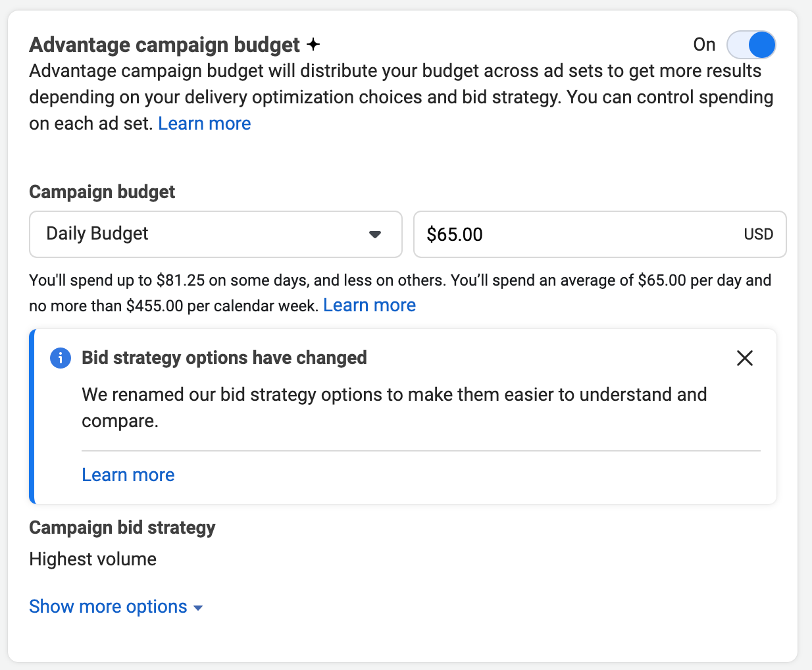This screenshot has height=670, width=812.
Task: Click Learn more after the weekly spending note
Action: (x=369, y=305)
